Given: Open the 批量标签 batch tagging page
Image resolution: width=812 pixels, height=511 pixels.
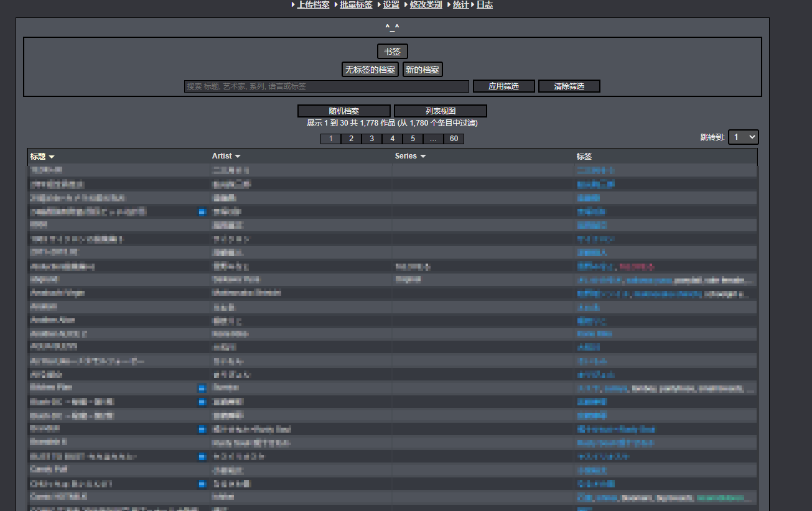Looking at the screenshot, I should 356,4.
